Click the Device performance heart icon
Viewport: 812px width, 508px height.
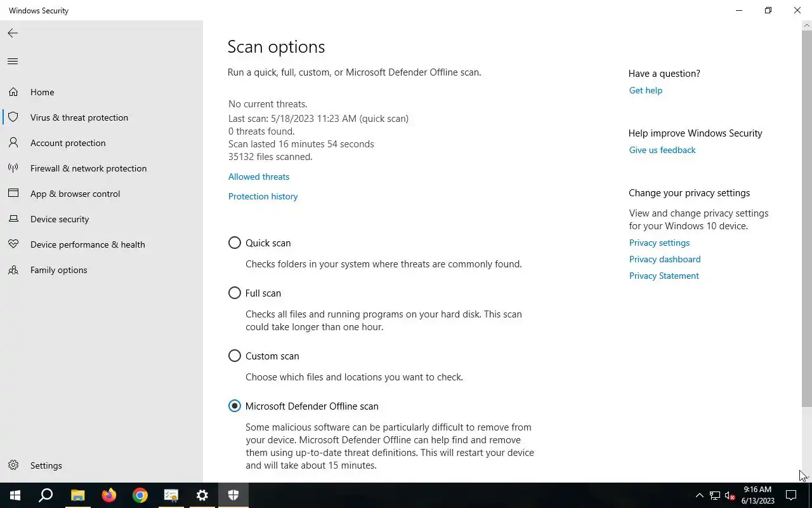[13, 244]
